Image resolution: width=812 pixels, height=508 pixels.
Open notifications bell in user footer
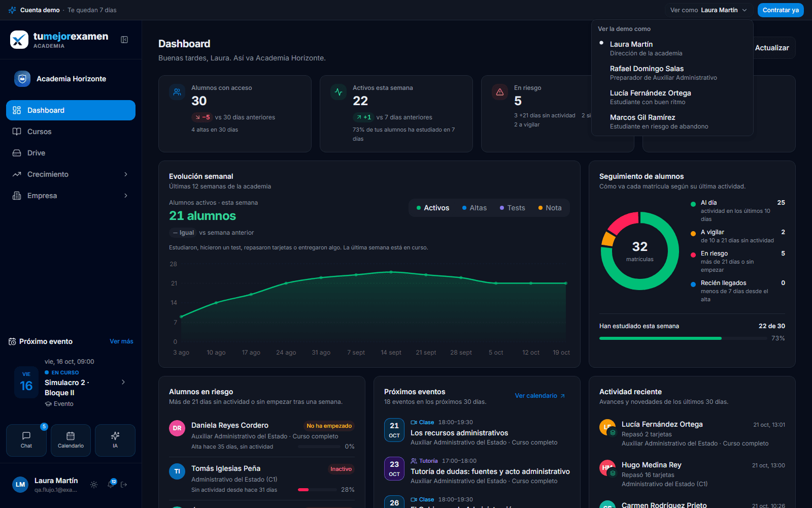111,485
